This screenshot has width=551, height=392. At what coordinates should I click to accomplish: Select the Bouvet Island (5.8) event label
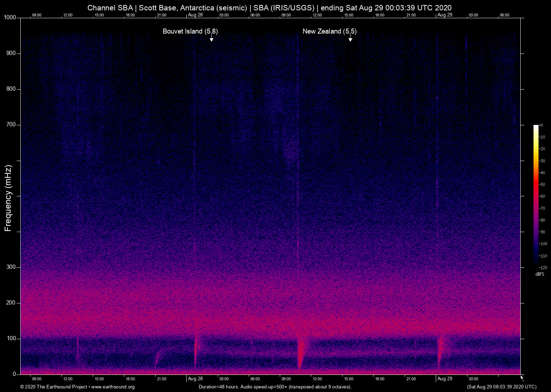(190, 31)
